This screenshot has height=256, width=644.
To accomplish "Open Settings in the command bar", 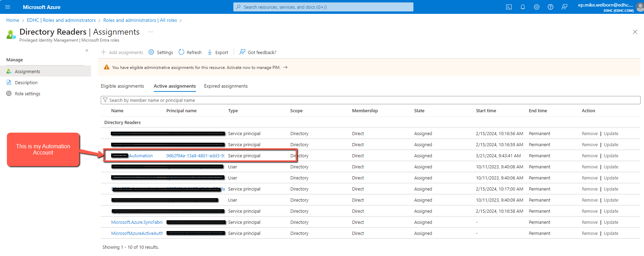I will (161, 52).
